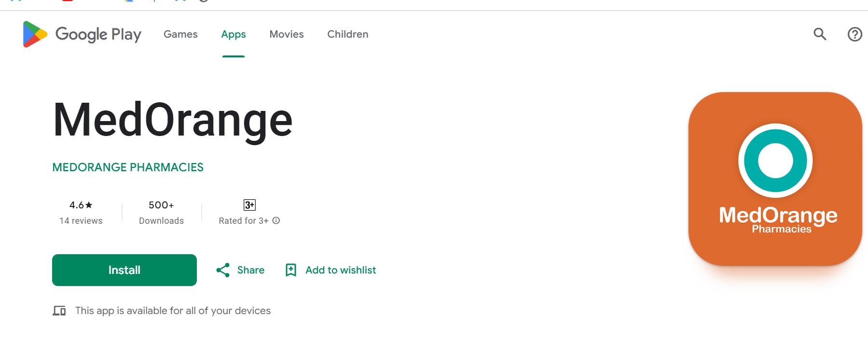Click the info icon beside Rated for 3+
The height and width of the screenshot is (355, 868).
point(276,220)
